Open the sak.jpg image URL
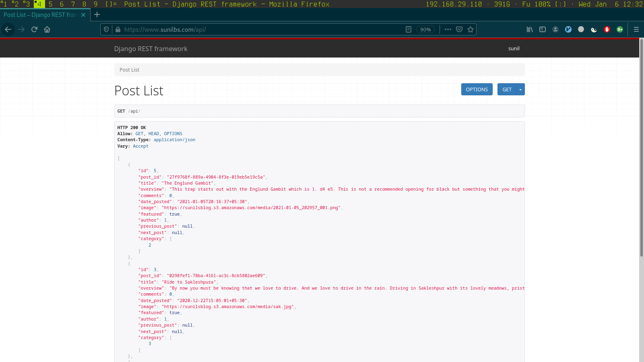Viewport: 644px width, 362px height. click(229, 307)
